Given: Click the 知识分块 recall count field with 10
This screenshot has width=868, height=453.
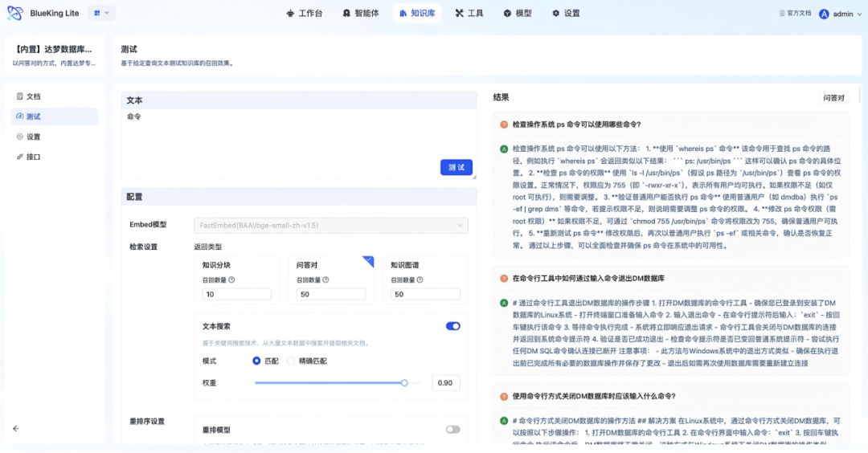Looking at the screenshot, I should pyautogui.click(x=237, y=294).
